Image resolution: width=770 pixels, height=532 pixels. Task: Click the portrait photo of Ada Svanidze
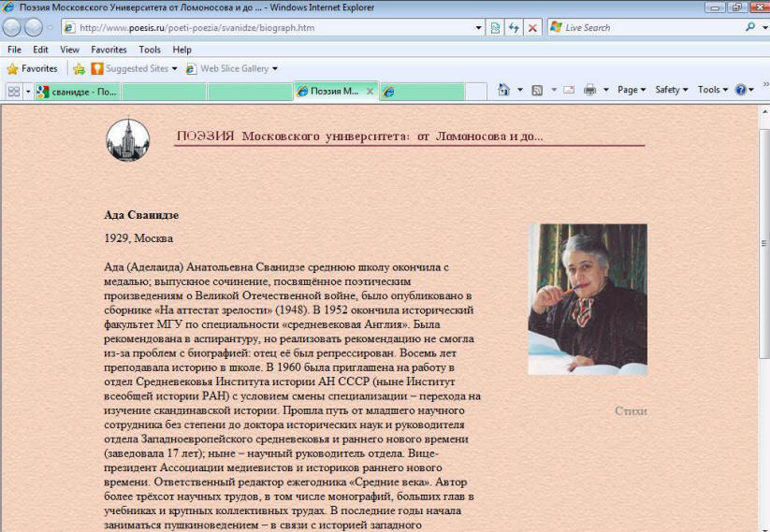(x=588, y=299)
